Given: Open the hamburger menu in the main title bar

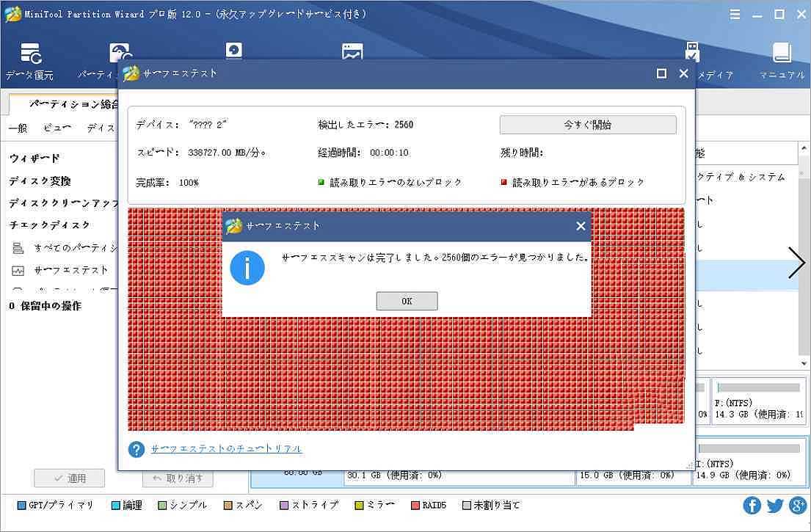Looking at the screenshot, I should (735, 15).
